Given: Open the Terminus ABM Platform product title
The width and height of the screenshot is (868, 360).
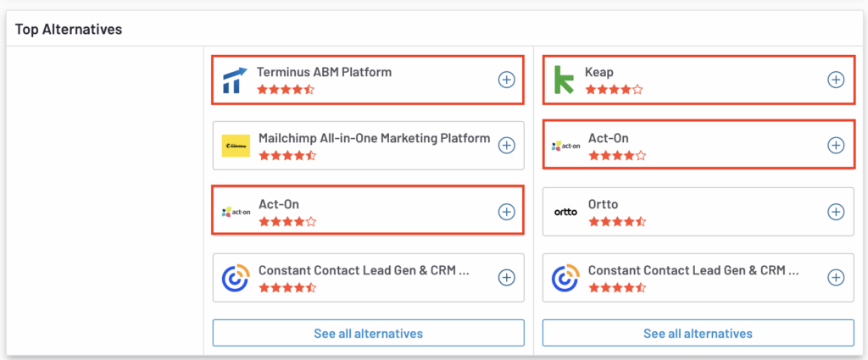Looking at the screenshot, I should (x=324, y=72).
